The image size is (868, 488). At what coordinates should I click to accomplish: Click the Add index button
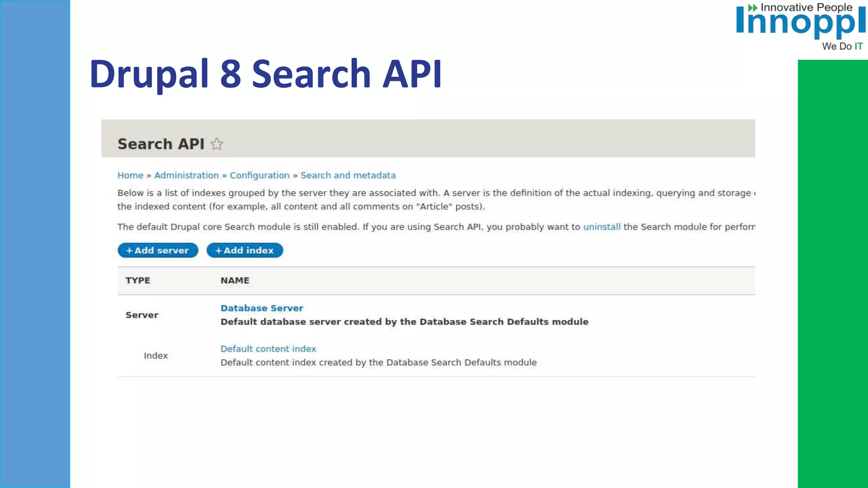245,250
